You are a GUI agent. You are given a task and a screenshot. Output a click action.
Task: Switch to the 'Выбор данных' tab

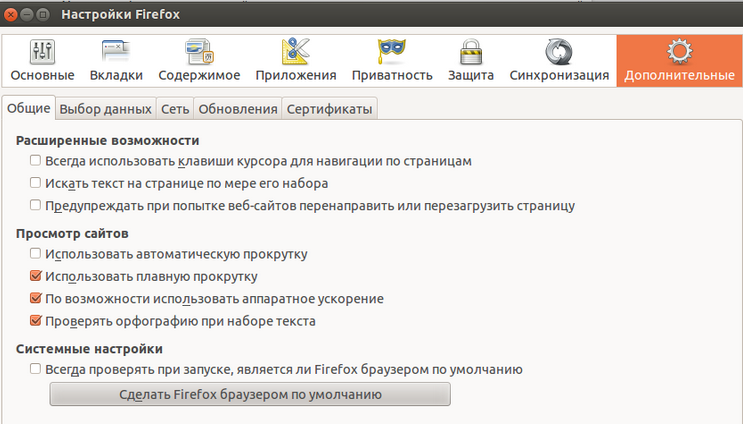coord(105,109)
